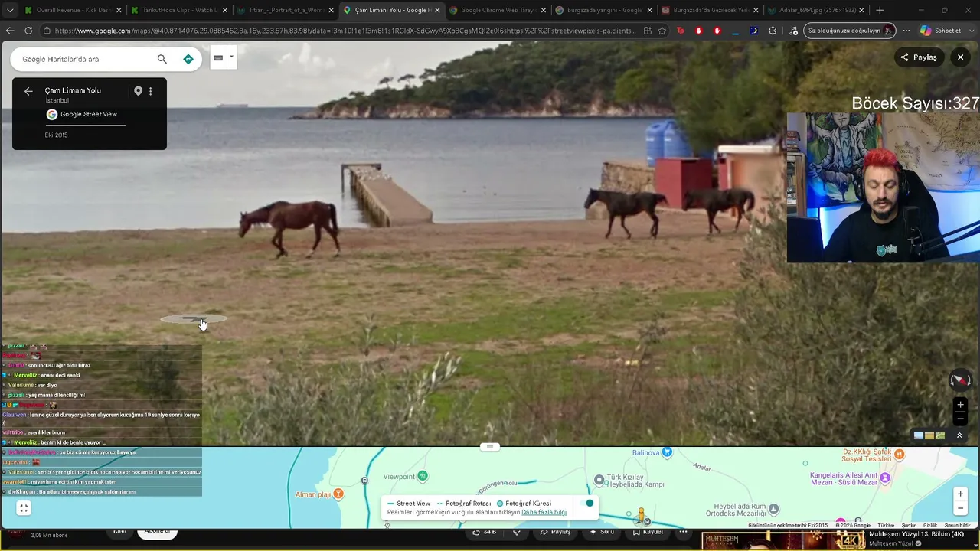The width and height of the screenshot is (980, 551).
Task: Open the browser three-dot settings menu
Action: coord(906,31)
